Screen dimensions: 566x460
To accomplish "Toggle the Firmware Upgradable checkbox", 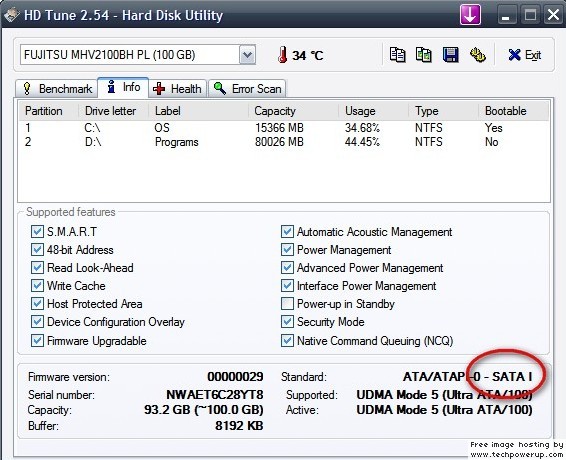I will pos(37,340).
